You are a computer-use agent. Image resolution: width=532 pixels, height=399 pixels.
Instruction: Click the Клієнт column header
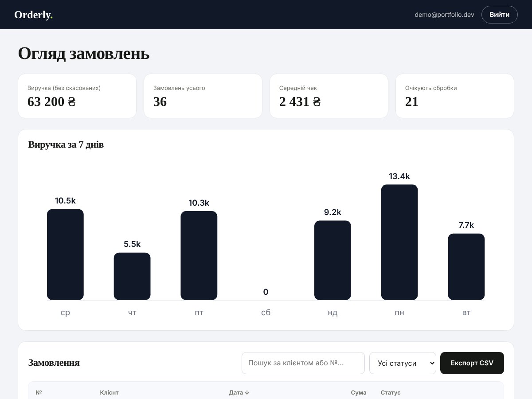110,393
